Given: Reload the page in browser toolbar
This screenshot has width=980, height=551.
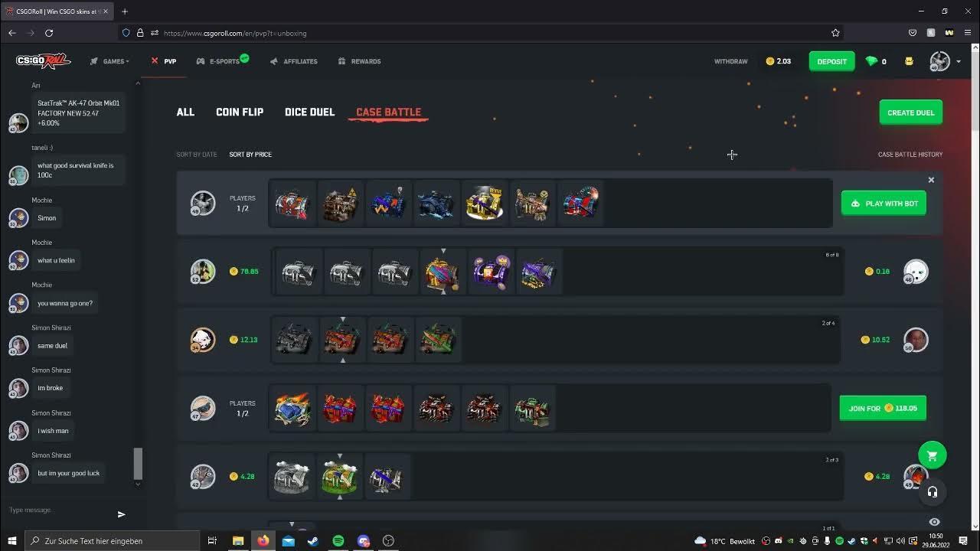Looking at the screenshot, I should coord(49,33).
